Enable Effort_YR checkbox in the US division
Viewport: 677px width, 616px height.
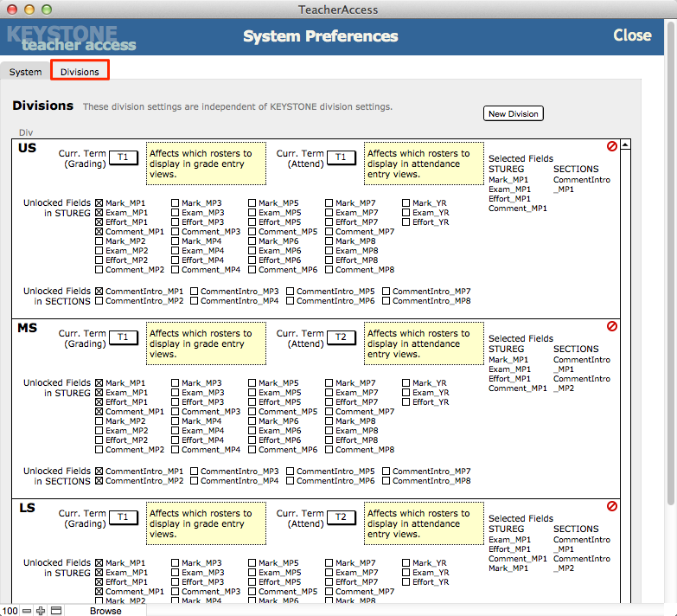coord(406,222)
